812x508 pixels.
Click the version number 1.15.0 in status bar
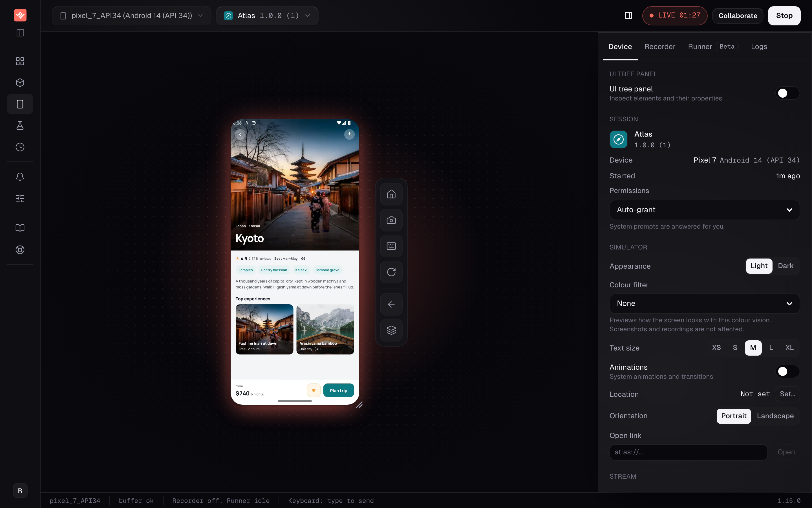[789, 501]
